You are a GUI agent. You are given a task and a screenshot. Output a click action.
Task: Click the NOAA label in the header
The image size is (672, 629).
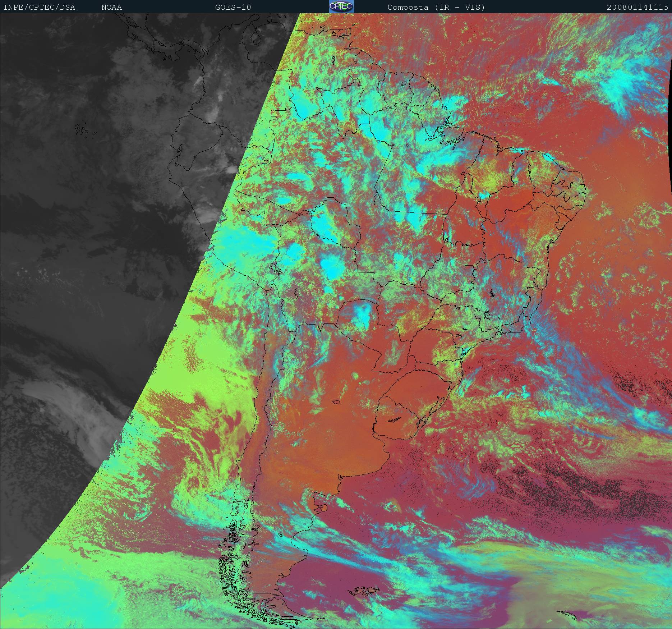point(111,7)
